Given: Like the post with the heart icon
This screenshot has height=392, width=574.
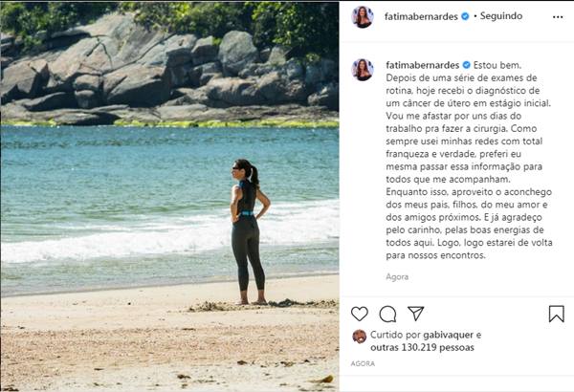Looking at the screenshot, I should pyautogui.click(x=360, y=314).
